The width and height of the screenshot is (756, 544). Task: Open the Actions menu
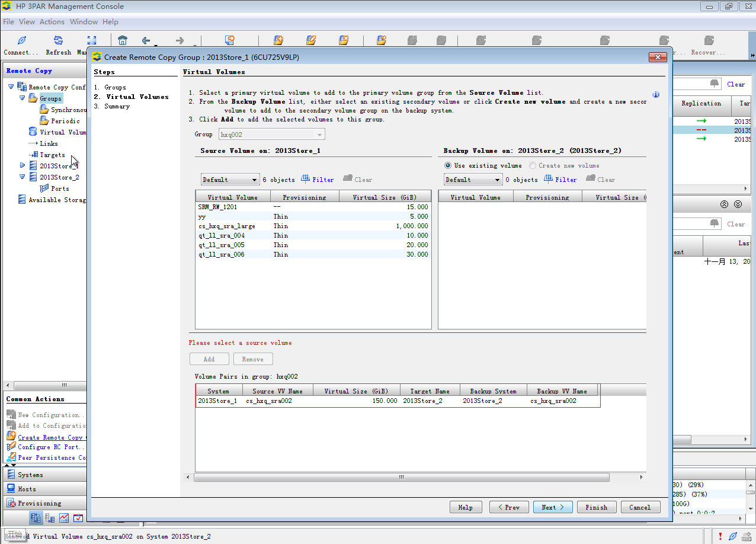(52, 21)
